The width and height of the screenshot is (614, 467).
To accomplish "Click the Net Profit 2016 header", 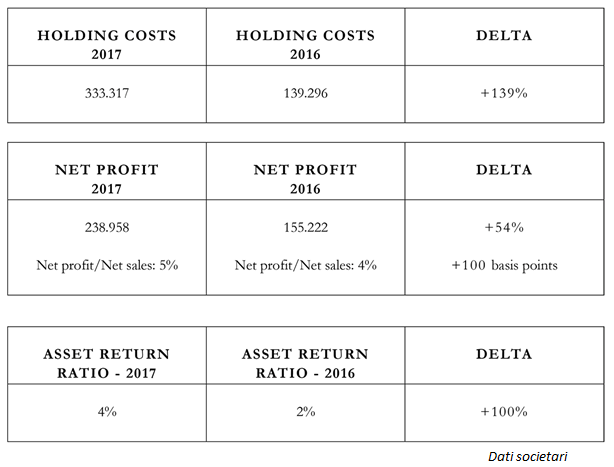I will 305,177.
